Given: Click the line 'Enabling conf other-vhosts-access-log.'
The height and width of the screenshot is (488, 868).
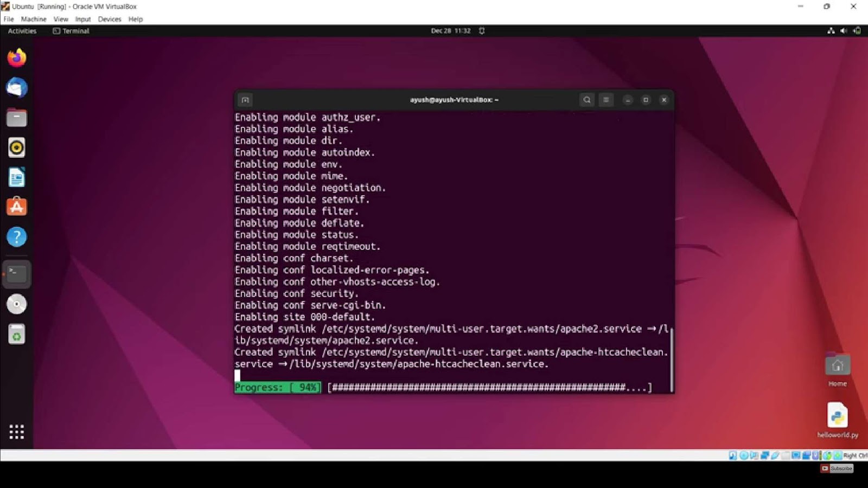Looking at the screenshot, I should coord(337,281).
